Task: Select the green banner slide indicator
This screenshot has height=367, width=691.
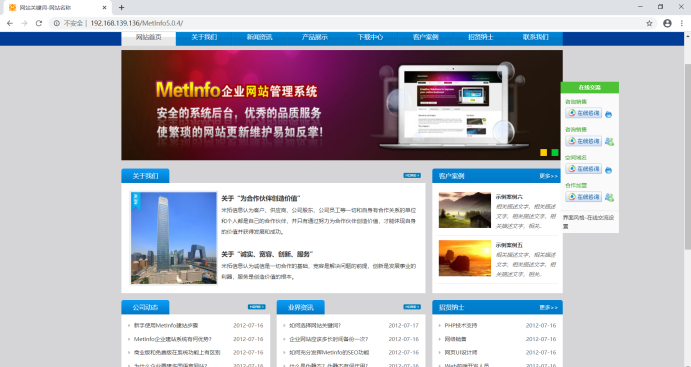Action: [x=555, y=152]
